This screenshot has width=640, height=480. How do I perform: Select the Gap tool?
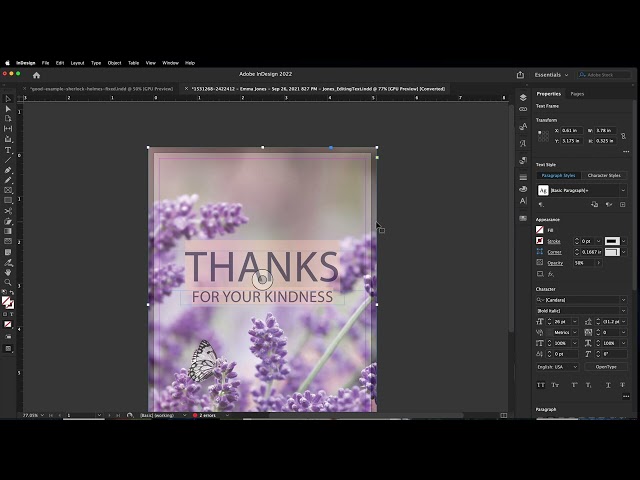tap(8, 129)
